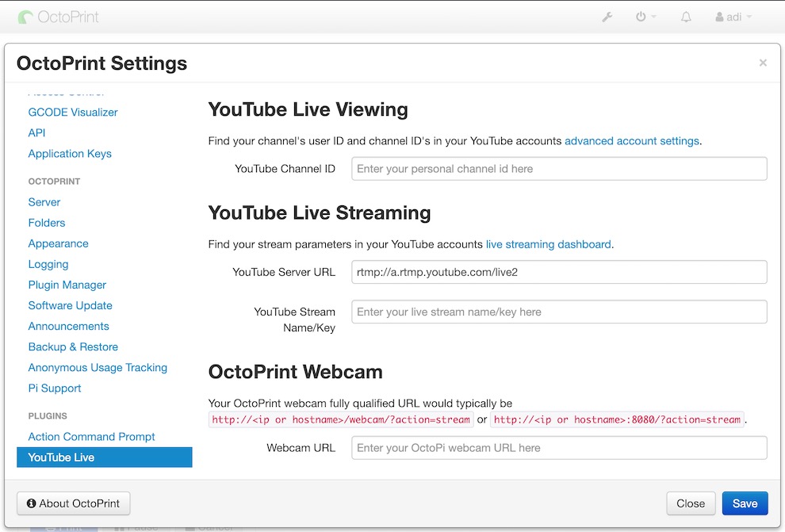Click the OCTOPRINT sidebar section header
This screenshot has height=532, width=785.
coord(54,182)
